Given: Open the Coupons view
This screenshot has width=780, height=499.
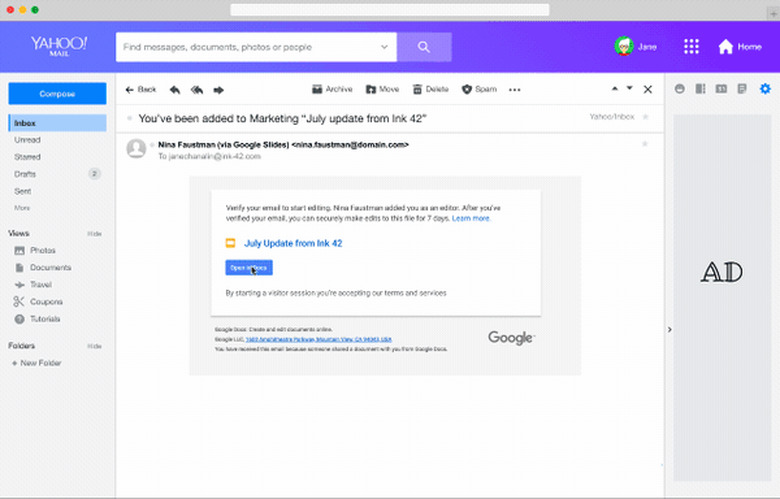Looking at the screenshot, I should click(x=46, y=302).
